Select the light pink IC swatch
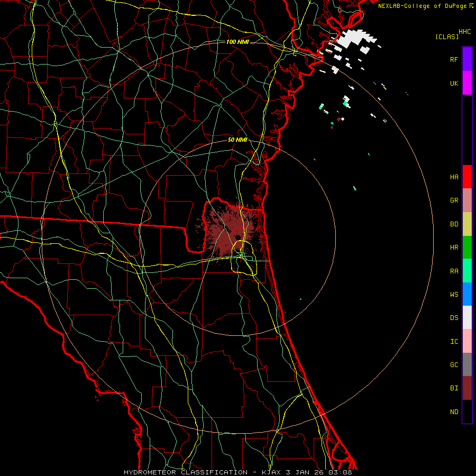 click(467, 341)
